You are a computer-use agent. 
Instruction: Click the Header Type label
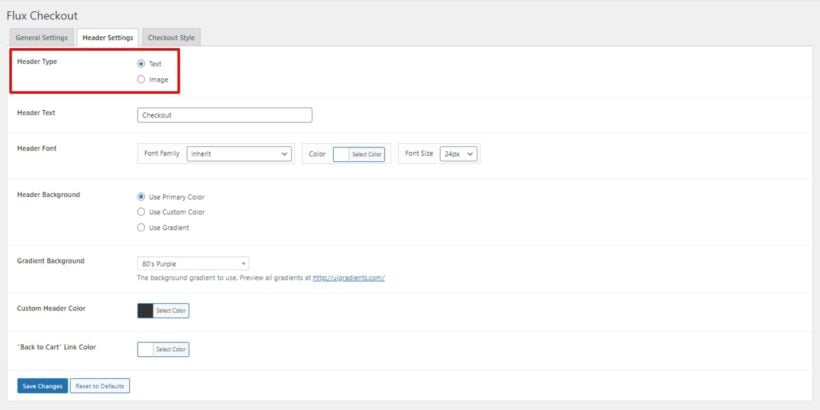coord(37,62)
